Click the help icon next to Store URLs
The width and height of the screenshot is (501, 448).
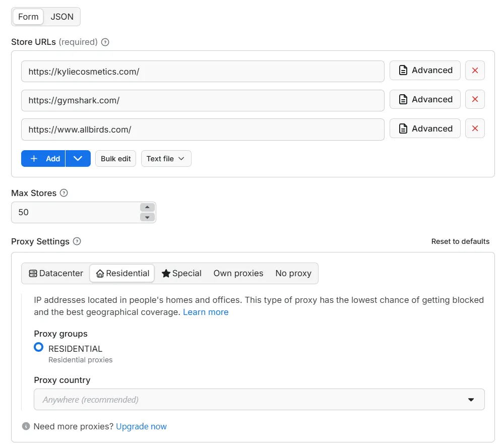[x=105, y=42]
